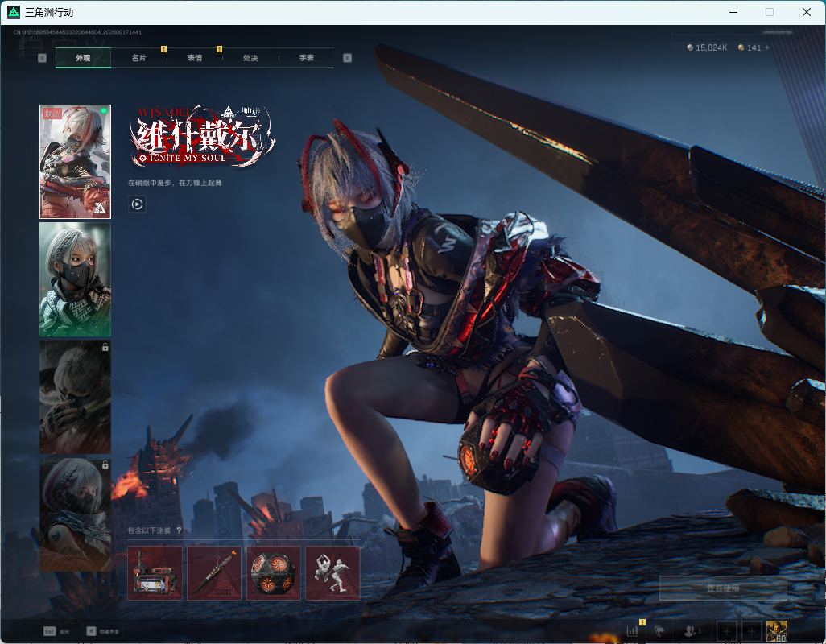Viewport: 826px width, 644px height.
Task: Select the locked scarf skin thumbnail
Action: (76, 514)
